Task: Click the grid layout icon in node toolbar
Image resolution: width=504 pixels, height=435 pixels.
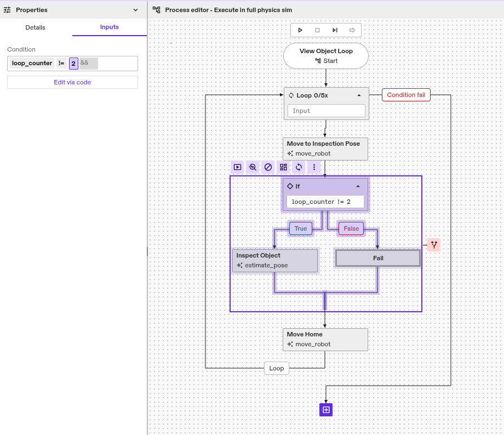Action: [x=283, y=167]
